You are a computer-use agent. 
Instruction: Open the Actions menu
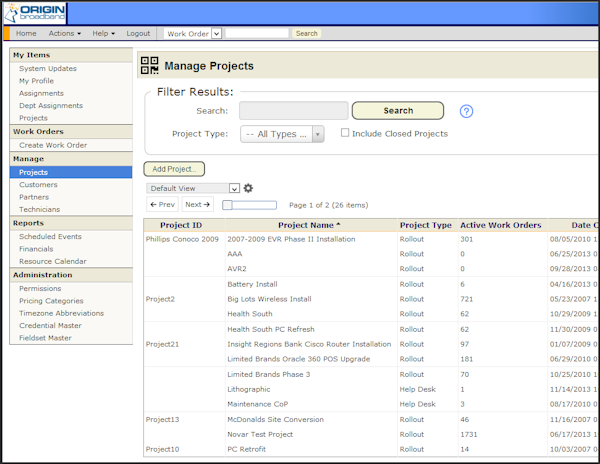click(65, 33)
